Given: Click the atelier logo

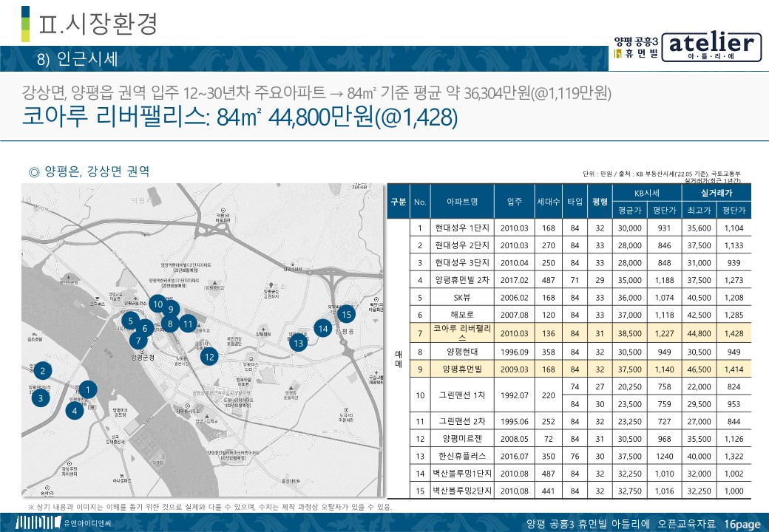Looking at the screenshot, I should click(711, 47).
